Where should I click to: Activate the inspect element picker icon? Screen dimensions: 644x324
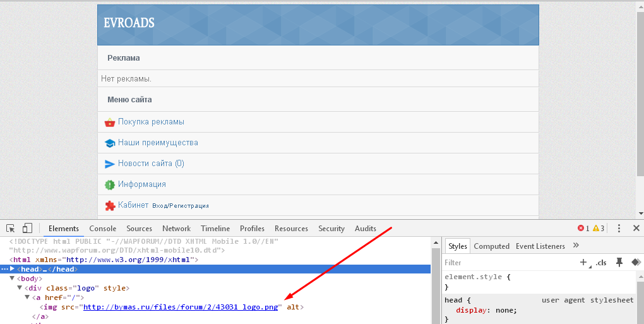tap(11, 228)
